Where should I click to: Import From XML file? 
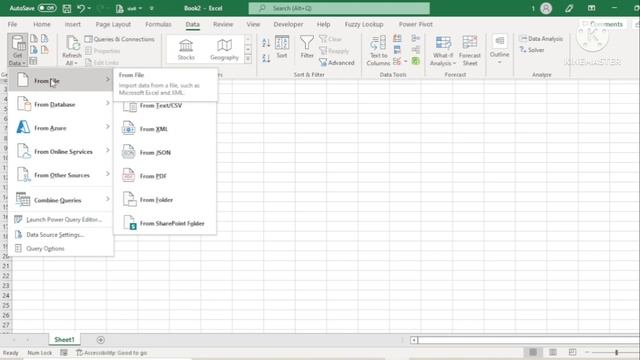pos(165,129)
